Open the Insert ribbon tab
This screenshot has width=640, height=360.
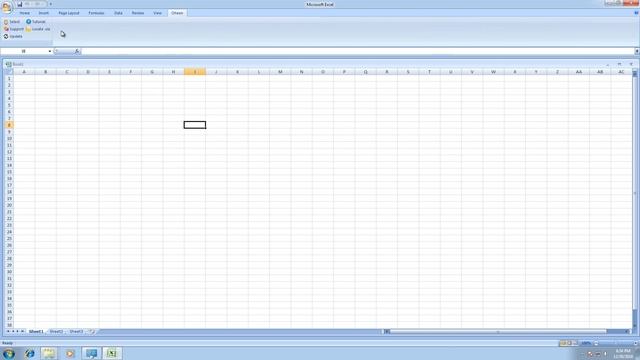click(44, 13)
